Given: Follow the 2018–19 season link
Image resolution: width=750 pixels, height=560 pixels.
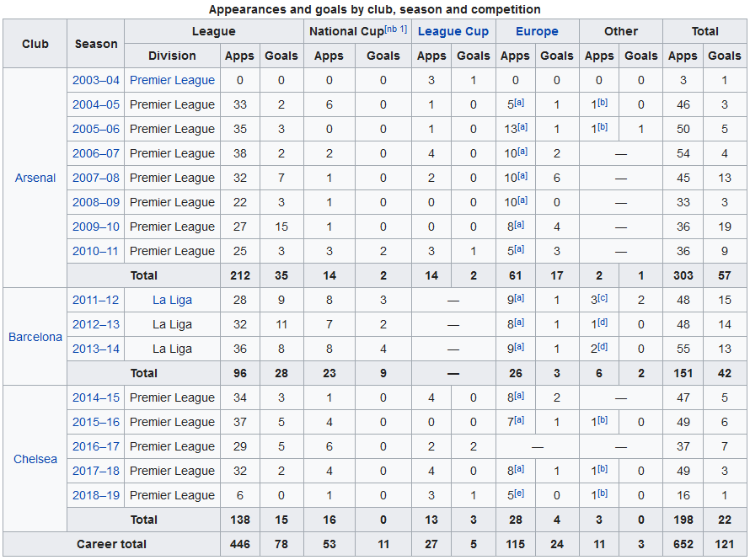Looking at the screenshot, I should pos(96,495).
